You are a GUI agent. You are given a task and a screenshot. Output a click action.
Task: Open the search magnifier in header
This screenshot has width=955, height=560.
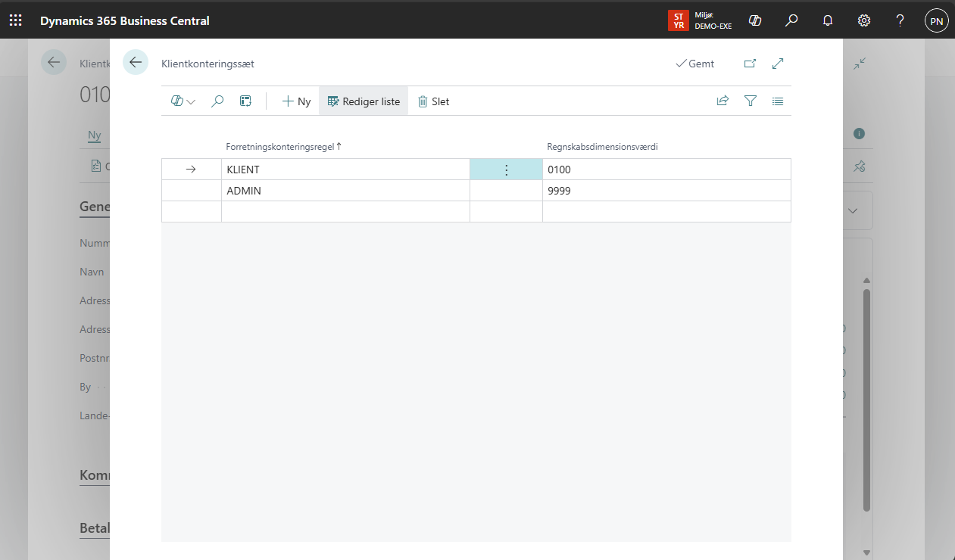791,20
